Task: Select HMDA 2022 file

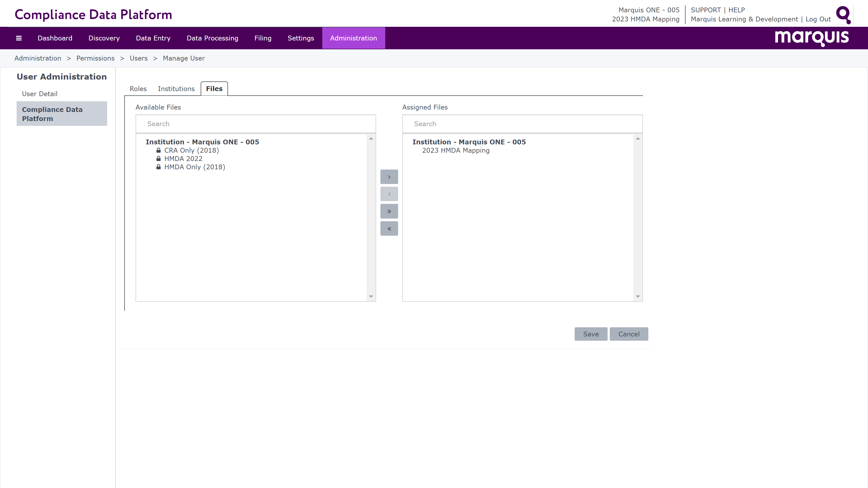Action: click(183, 159)
